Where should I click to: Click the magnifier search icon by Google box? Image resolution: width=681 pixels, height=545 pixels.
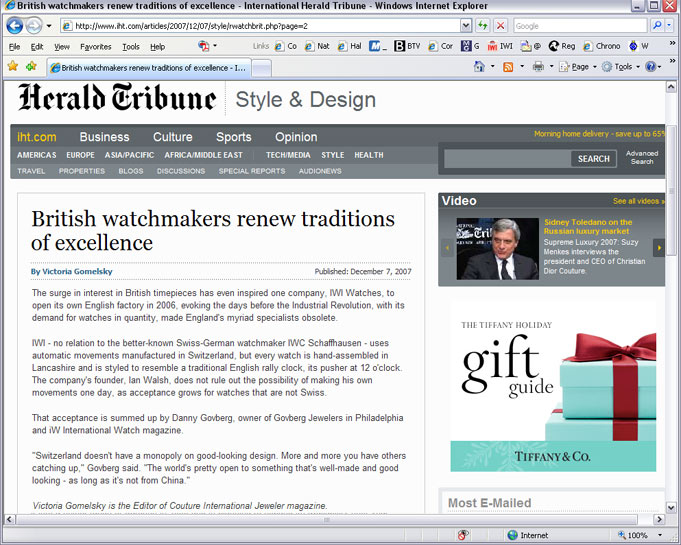click(657, 26)
